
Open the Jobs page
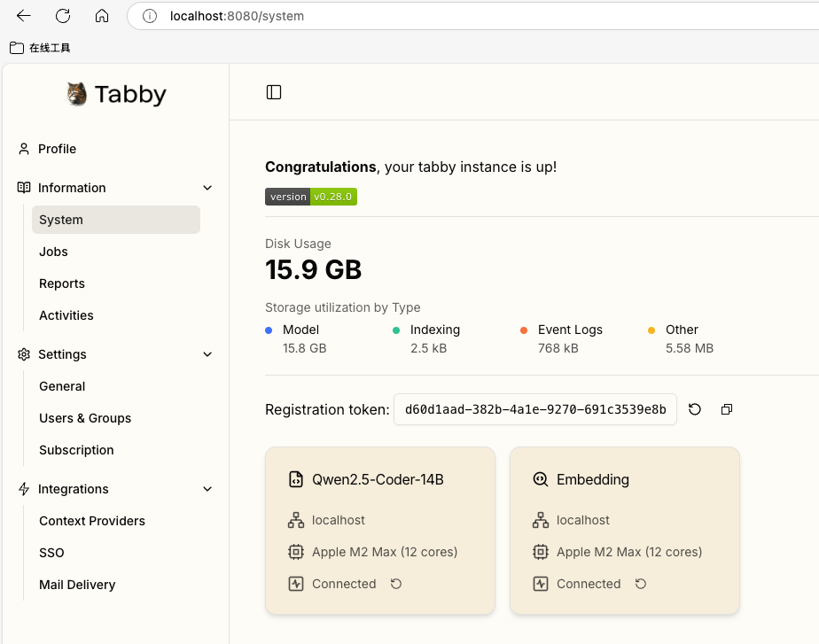pos(53,252)
